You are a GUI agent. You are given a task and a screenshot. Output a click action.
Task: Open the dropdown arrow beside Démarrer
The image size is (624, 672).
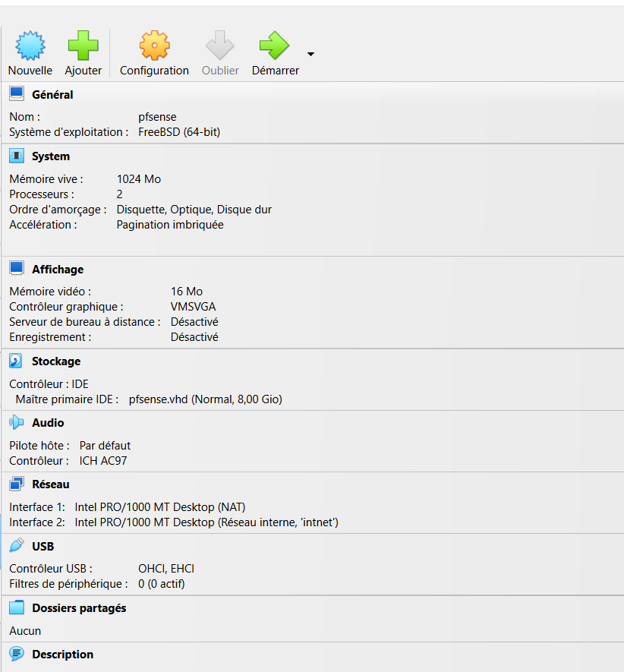point(310,55)
